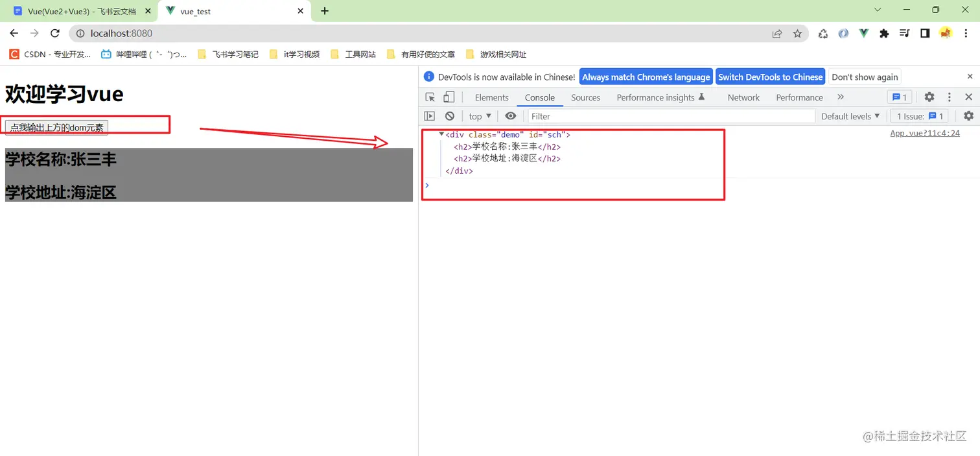
Task: Open the Performance insights tab
Action: click(660, 97)
